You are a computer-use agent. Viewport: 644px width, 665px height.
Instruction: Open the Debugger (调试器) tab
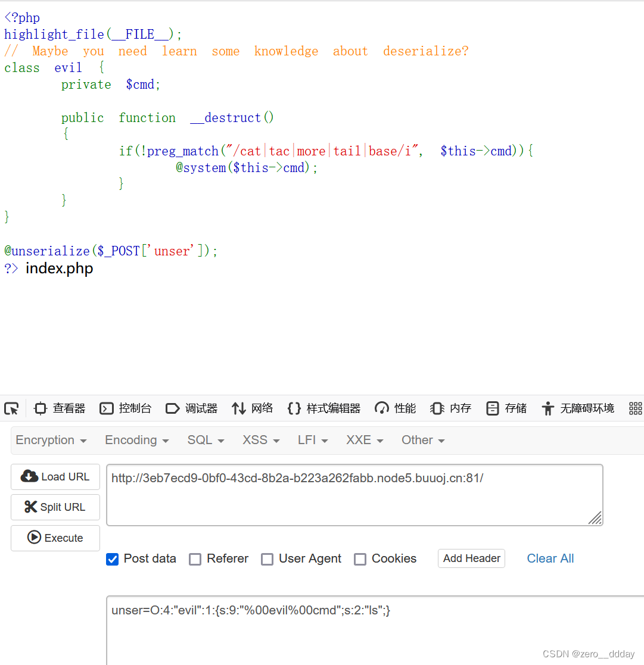click(191, 408)
